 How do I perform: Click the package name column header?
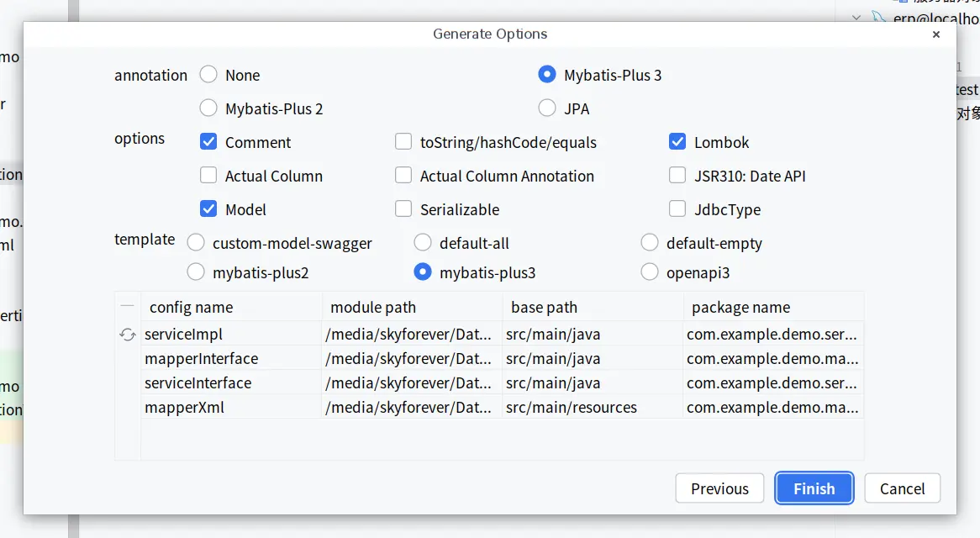point(774,307)
